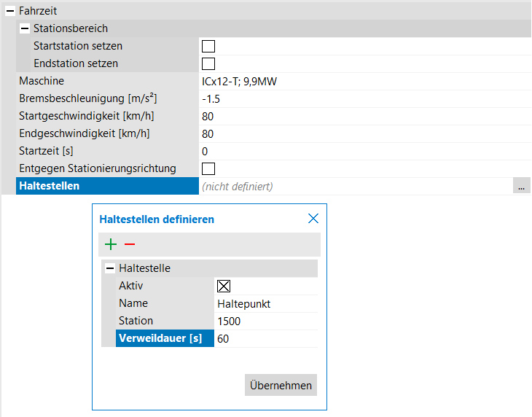Edit the Bremsbeschleunigung value field
The image size is (532, 417).
[364, 98]
